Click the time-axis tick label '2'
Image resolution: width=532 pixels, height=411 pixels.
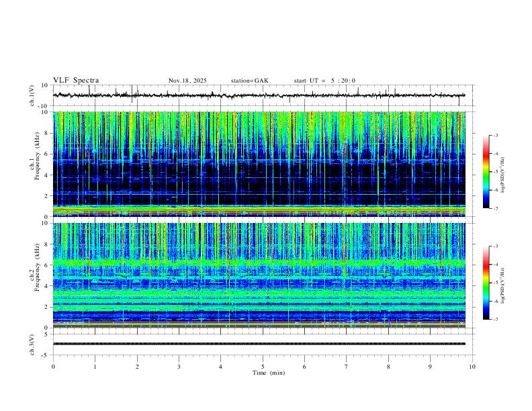137,367
